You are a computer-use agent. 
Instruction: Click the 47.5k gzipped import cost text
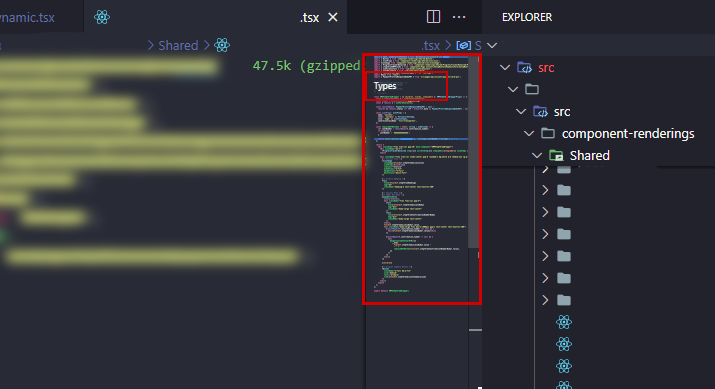click(x=306, y=66)
